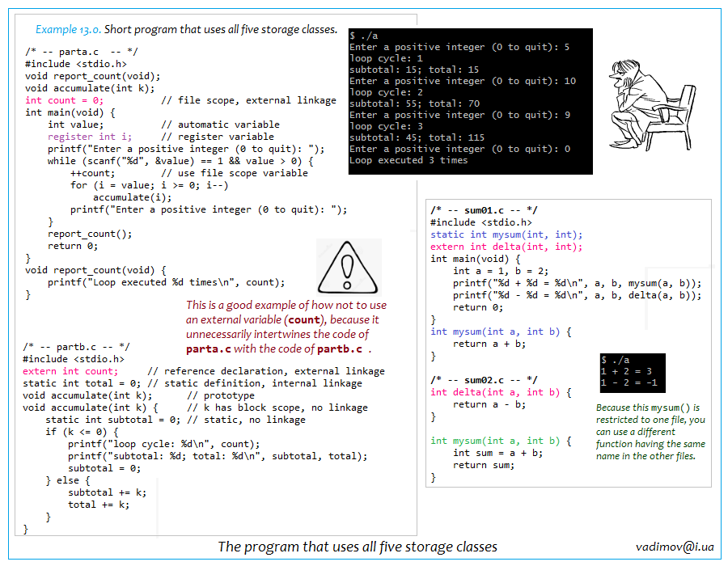The width and height of the screenshot is (728, 566).
Task: Select the blue line "static int mysum(int, int);"
Action: pos(506,234)
